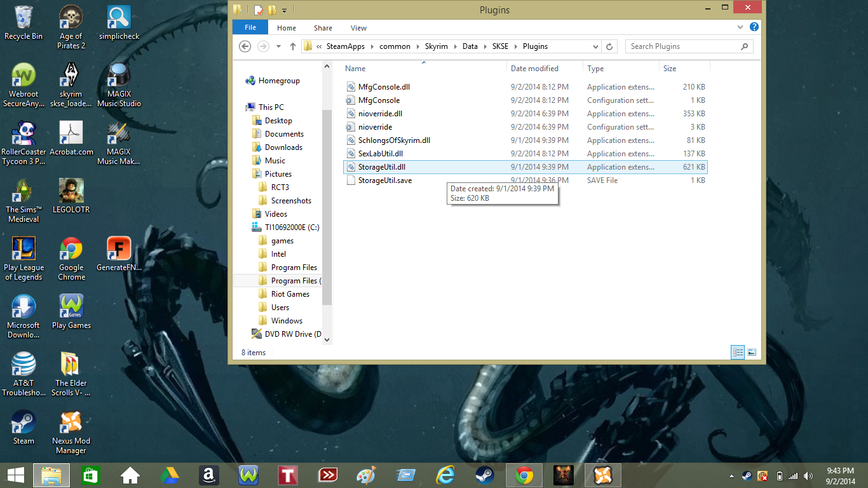Refresh the Plugins folder view

click(x=609, y=46)
